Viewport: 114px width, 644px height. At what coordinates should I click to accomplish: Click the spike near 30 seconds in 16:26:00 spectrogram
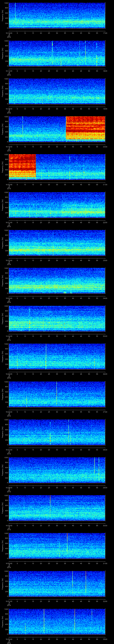pos(57,393)
